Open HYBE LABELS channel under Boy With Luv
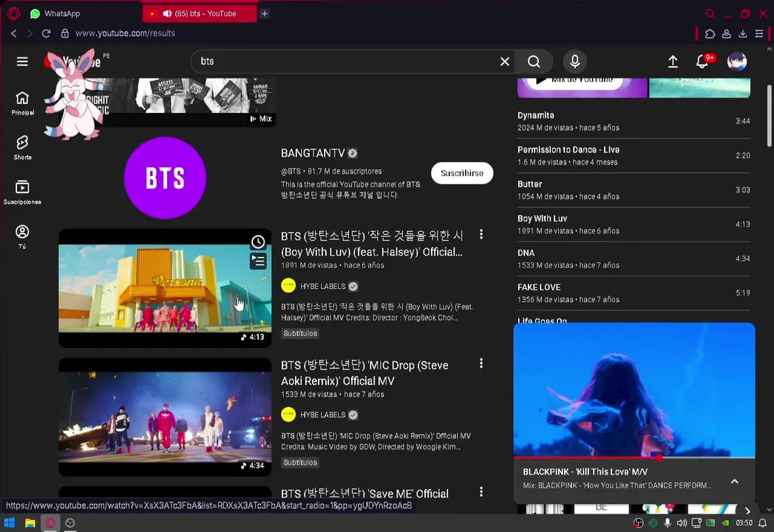The width and height of the screenshot is (774, 532). [322, 286]
